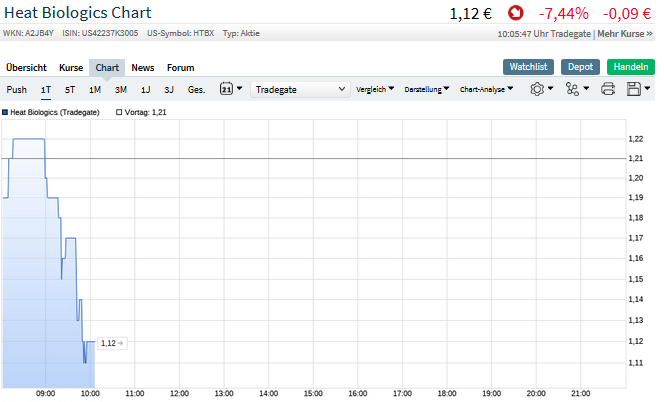Click the -0,09 € absolute change value
Viewport: 664px width, 402px height.
tap(627, 14)
